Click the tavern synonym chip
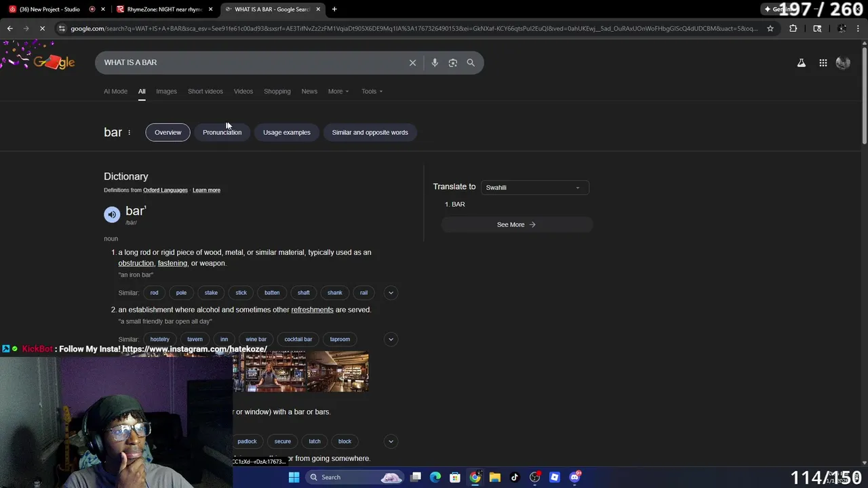This screenshot has height=488, width=868. (x=195, y=339)
